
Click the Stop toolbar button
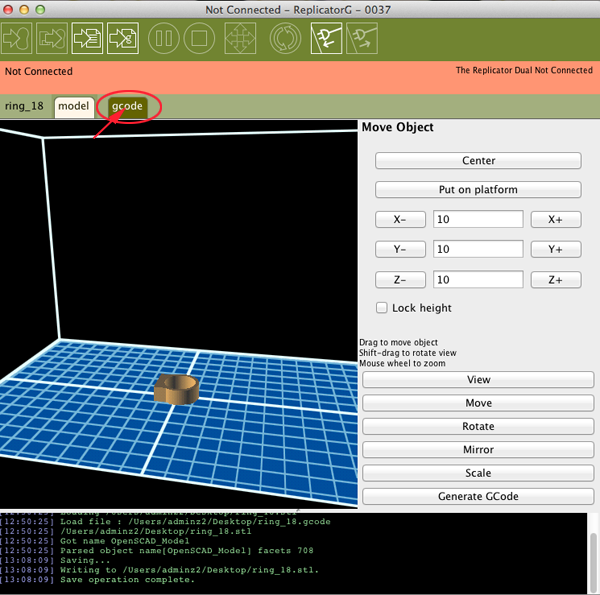click(199, 38)
